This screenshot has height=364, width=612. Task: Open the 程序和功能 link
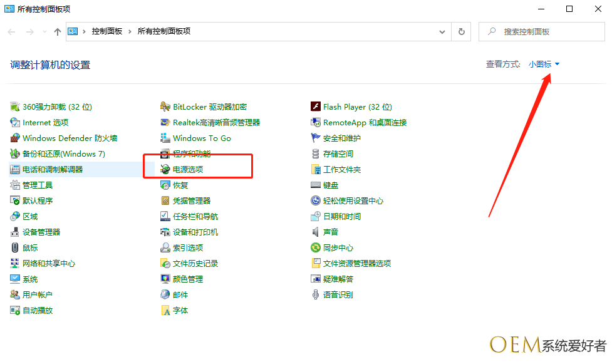[x=191, y=154]
